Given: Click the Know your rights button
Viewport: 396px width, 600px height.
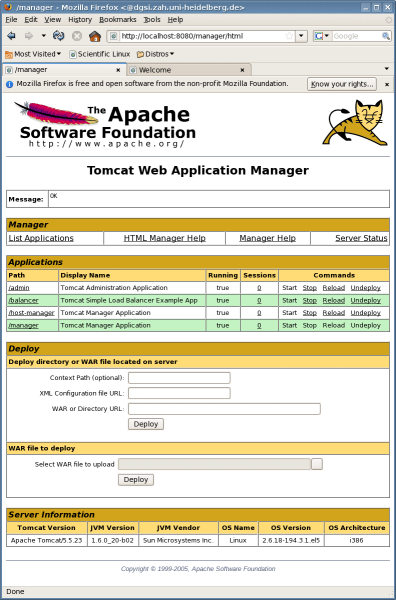Looking at the screenshot, I should 342,84.
